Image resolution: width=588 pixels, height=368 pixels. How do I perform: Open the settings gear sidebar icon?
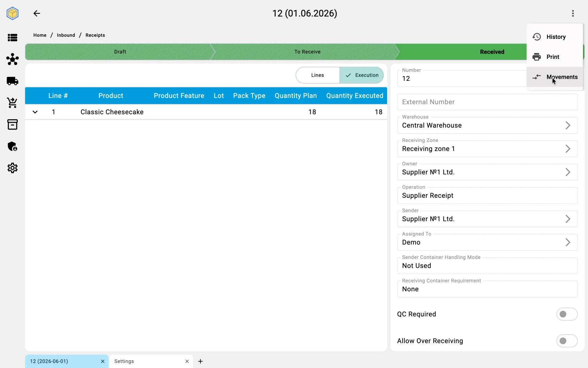pyautogui.click(x=13, y=168)
